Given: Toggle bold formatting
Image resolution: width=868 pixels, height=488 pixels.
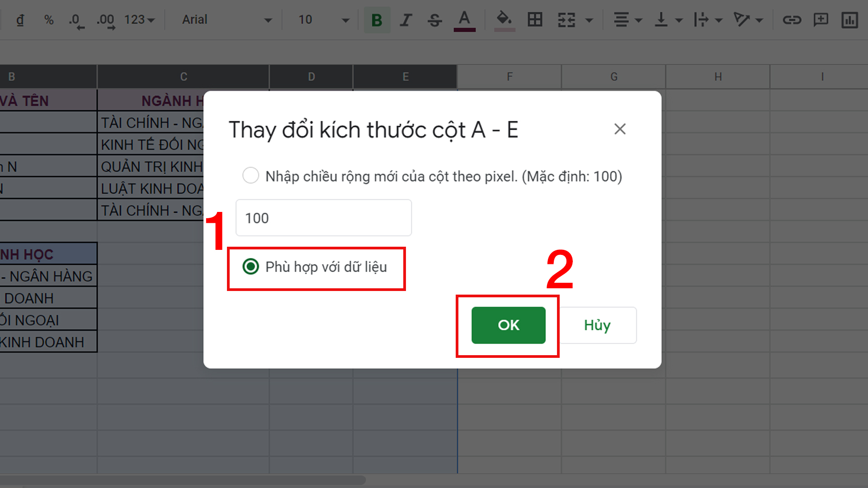Looking at the screenshot, I should point(377,20).
